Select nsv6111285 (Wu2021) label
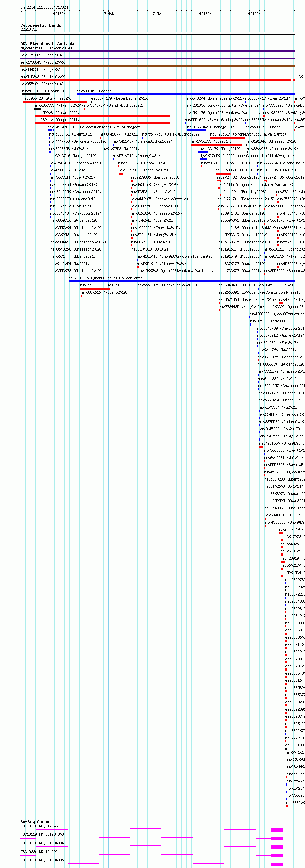305x868 pixels. (x=278, y=379)
